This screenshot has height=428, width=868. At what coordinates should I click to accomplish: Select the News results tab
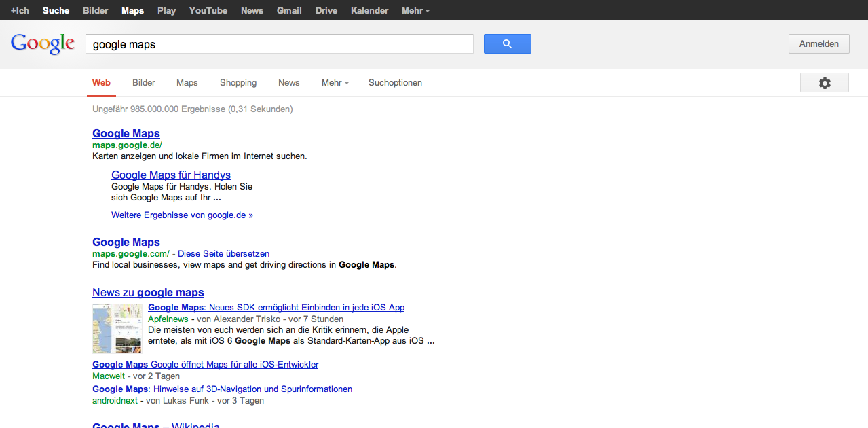pos(288,83)
